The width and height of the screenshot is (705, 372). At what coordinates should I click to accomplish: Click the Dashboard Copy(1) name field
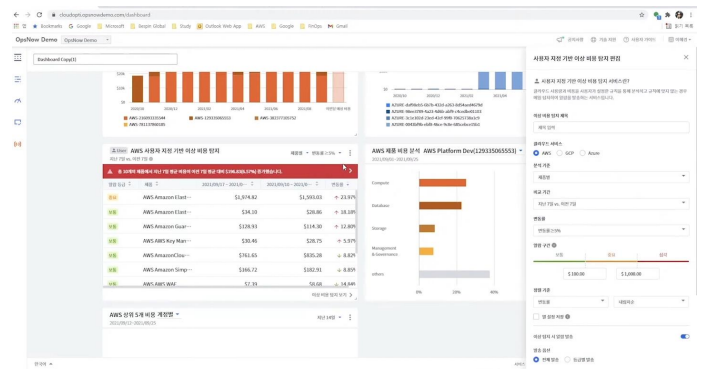tap(105, 59)
